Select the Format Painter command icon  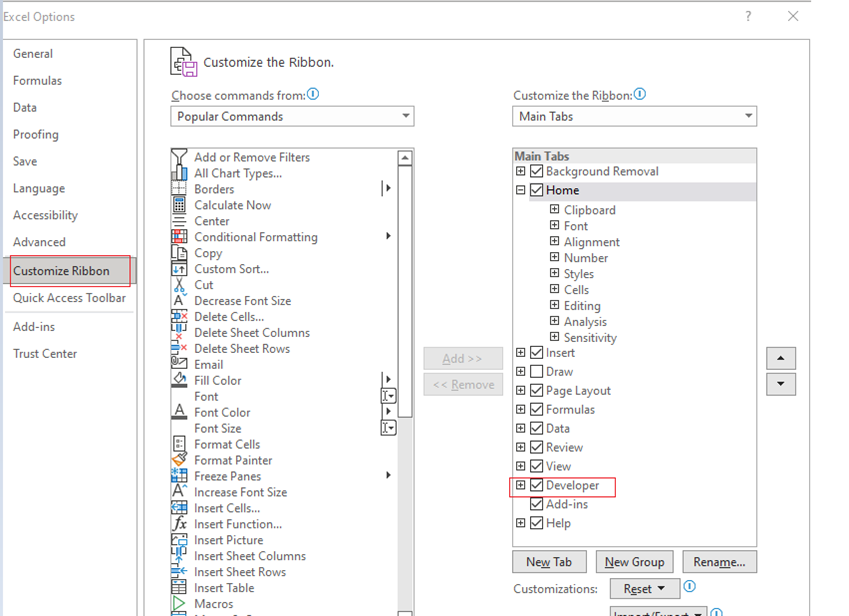(x=181, y=460)
